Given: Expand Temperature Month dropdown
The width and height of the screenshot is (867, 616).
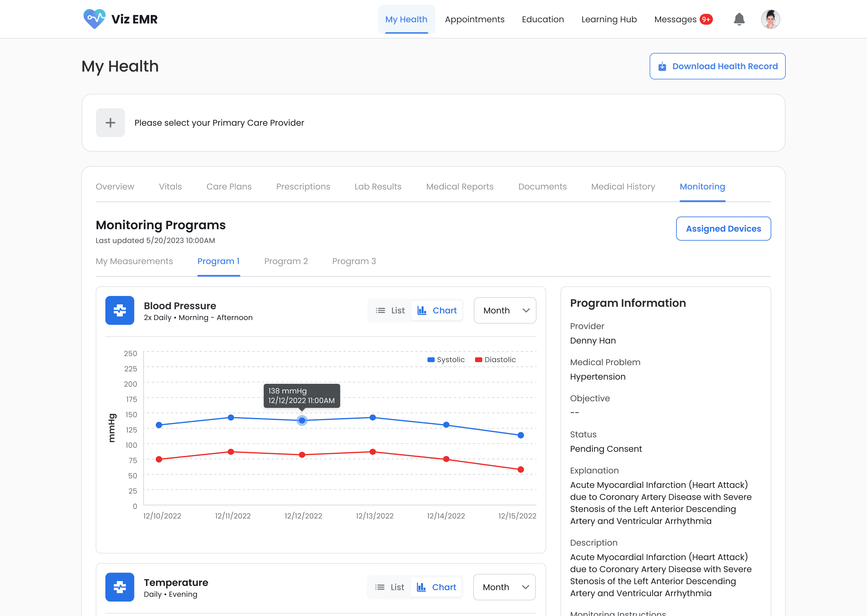Looking at the screenshot, I should point(504,587).
